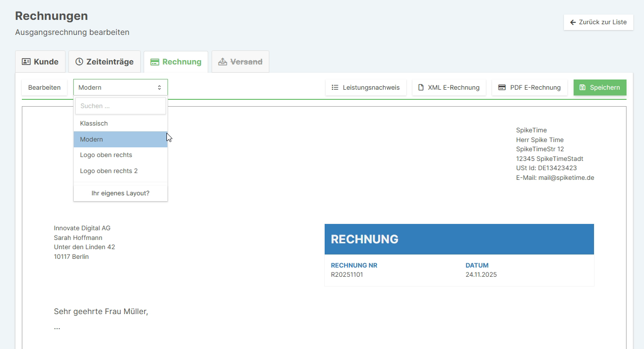Click the upload tray icon on Versand tab
This screenshot has height=349, width=644.
(x=223, y=62)
